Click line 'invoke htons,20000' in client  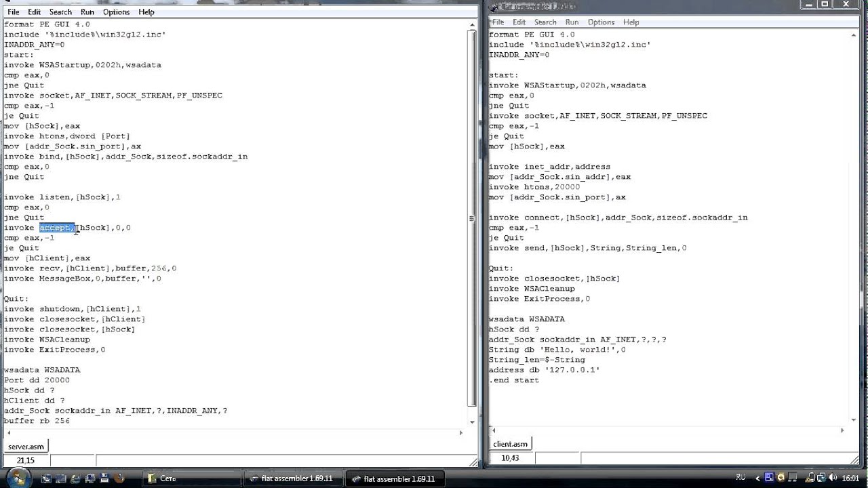point(534,187)
